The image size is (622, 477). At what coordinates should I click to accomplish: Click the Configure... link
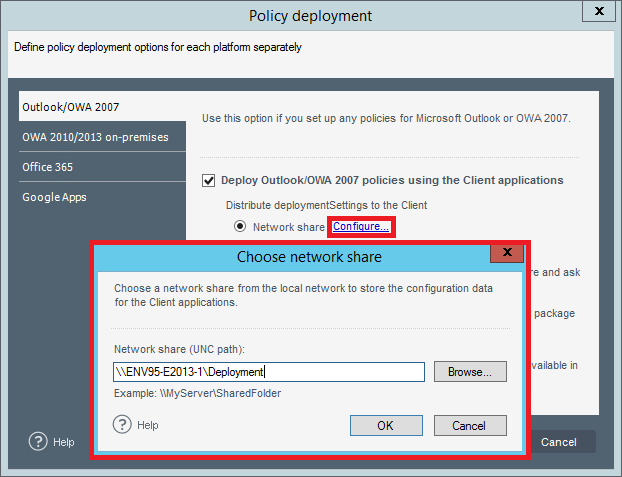click(361, 226)
